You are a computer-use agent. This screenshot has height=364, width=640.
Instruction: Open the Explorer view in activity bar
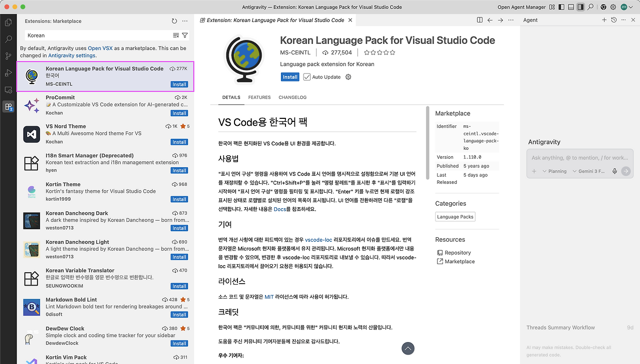pyautogui.click(x=8, y=22)
